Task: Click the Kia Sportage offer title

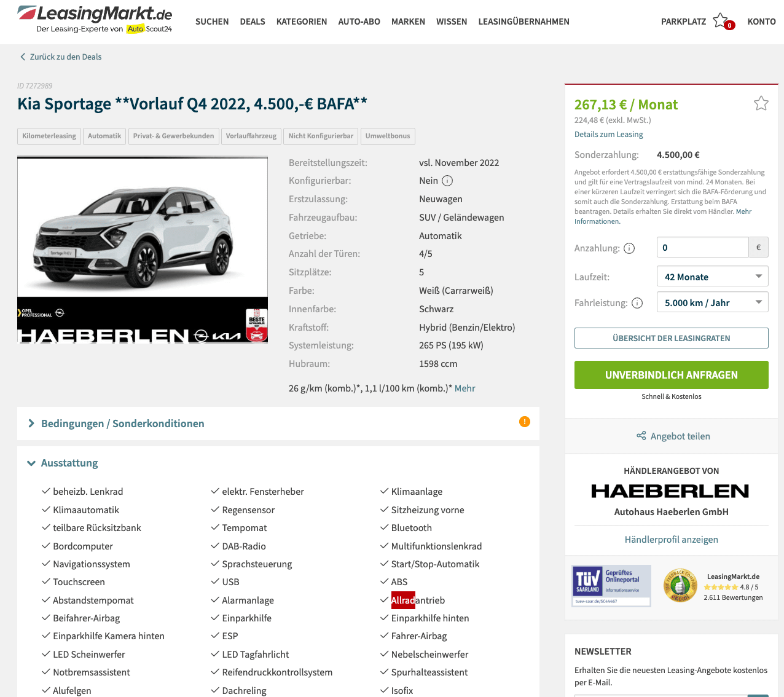Action: pos(192,104)
